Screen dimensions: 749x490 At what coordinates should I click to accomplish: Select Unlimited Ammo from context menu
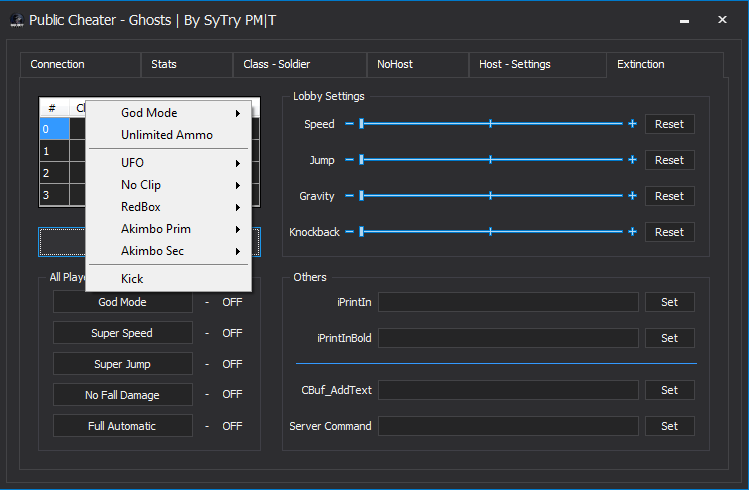point(168,135)
